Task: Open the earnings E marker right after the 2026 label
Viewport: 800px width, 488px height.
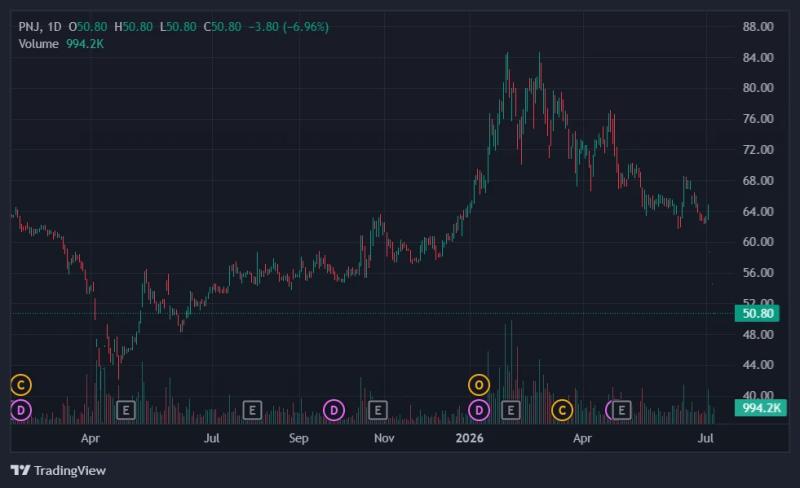Action: click(x=510, y=410)
